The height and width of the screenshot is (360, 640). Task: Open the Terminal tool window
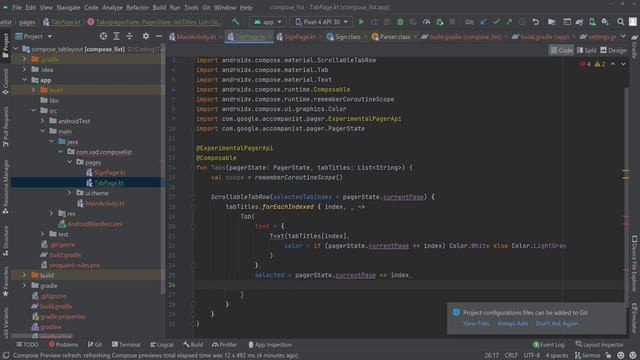click(x=126, y=344)
